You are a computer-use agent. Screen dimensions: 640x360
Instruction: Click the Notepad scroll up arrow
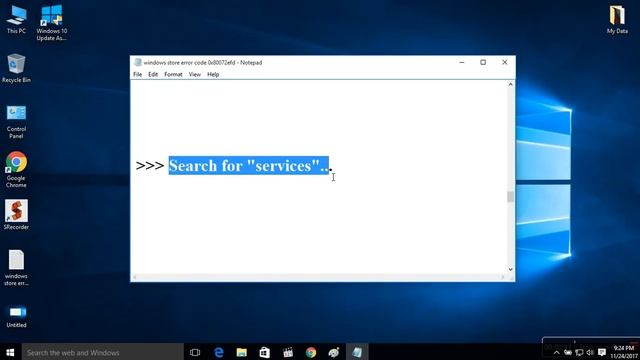510,84
